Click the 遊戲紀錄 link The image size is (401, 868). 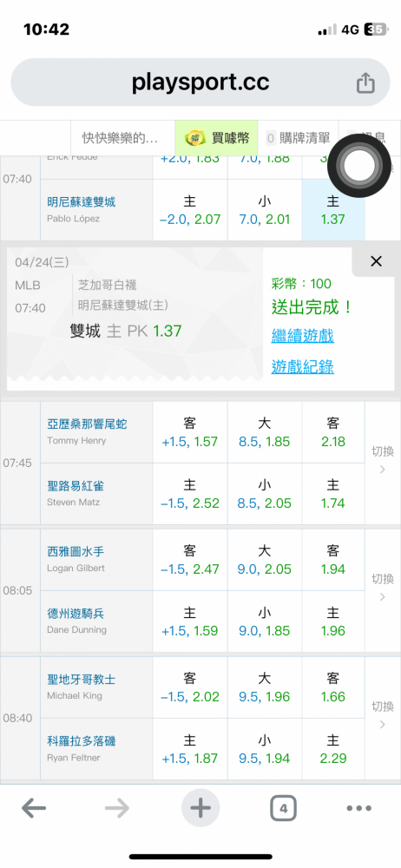[302, 366]
